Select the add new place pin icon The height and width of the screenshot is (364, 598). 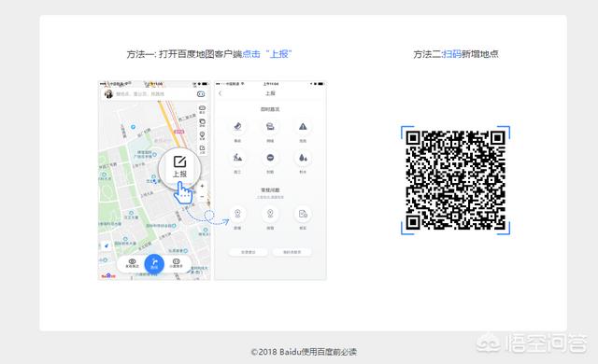coord(237,214)
